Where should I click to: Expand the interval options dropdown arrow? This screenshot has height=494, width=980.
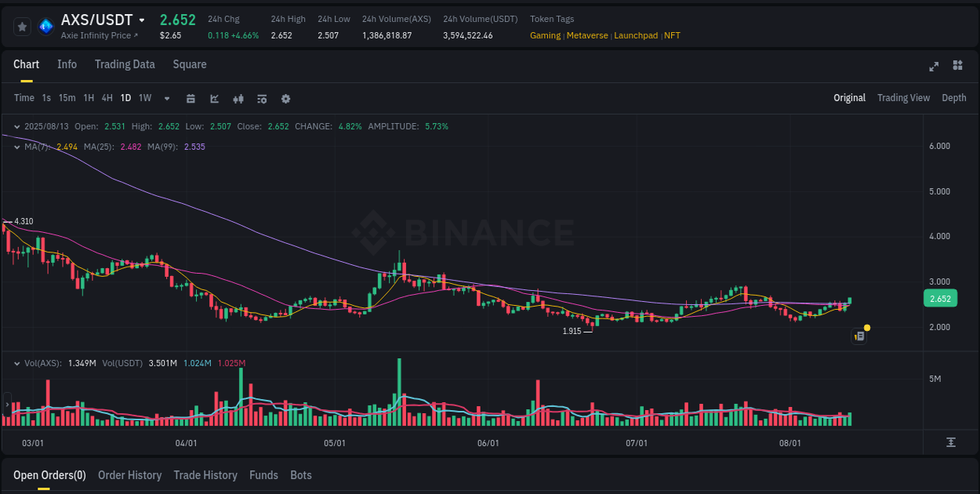(x=166, y=99)
